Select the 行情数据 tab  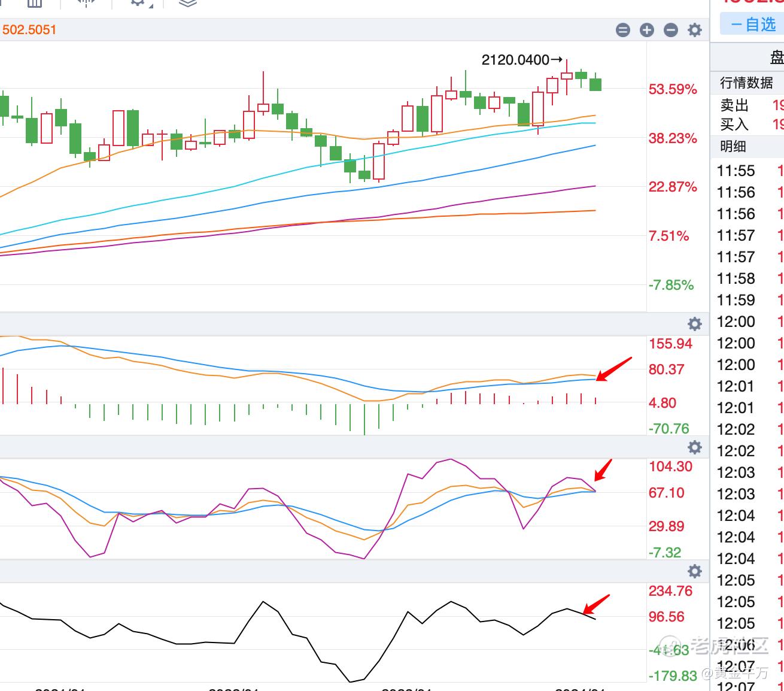(x=746, y=83)
